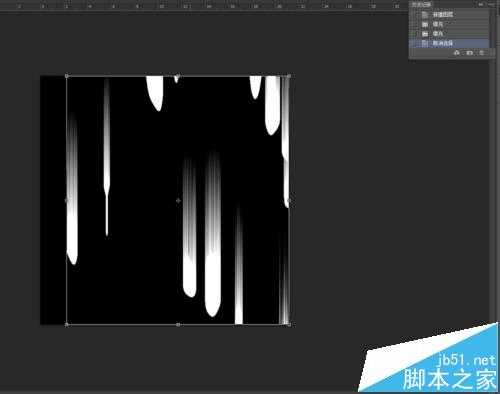The height and width of the screenshot is (394, 500).
Task: Click the bottom-left transform corner handle
Action: [67, 324]
